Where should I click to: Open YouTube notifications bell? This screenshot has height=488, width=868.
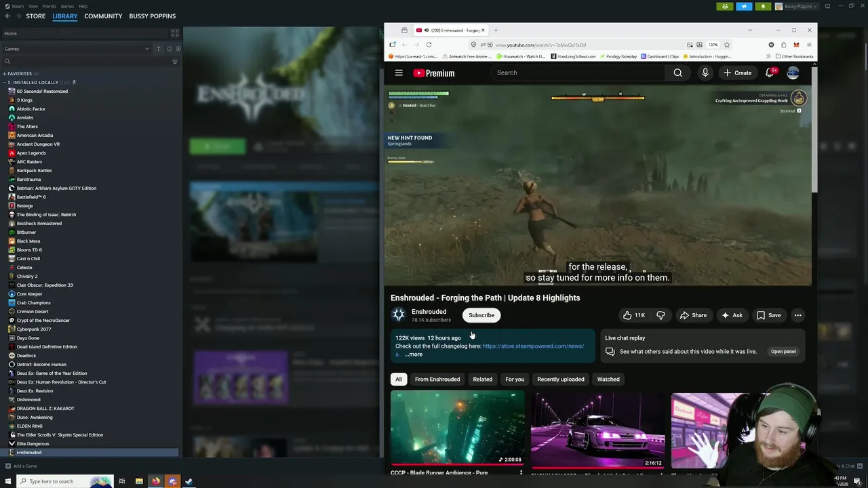[x=770, y=73]
